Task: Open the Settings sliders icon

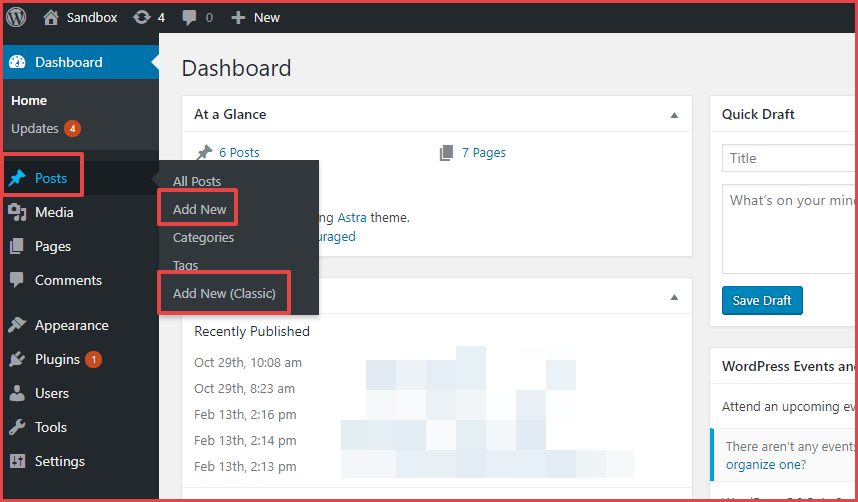Action: click(17, 461)
